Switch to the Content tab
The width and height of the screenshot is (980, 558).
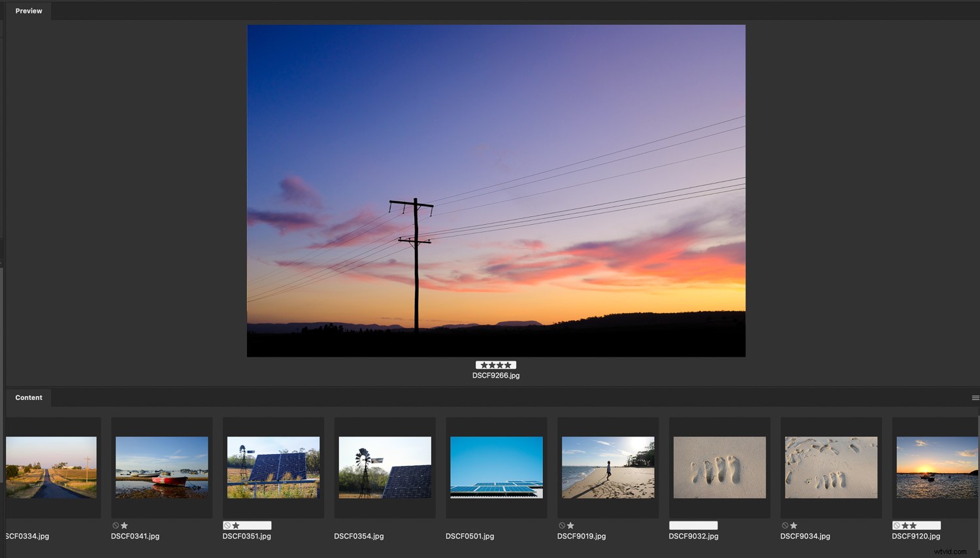click(29, 397)
